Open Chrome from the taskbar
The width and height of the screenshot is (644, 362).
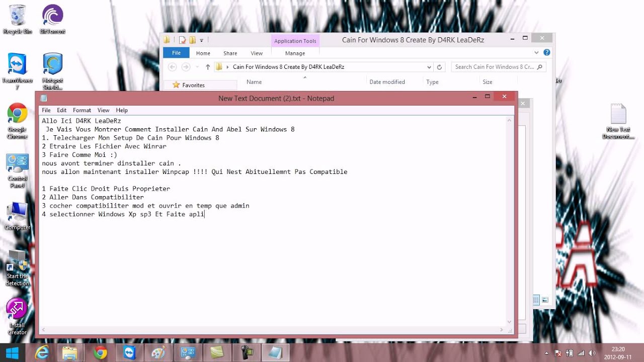click(100, 352)
